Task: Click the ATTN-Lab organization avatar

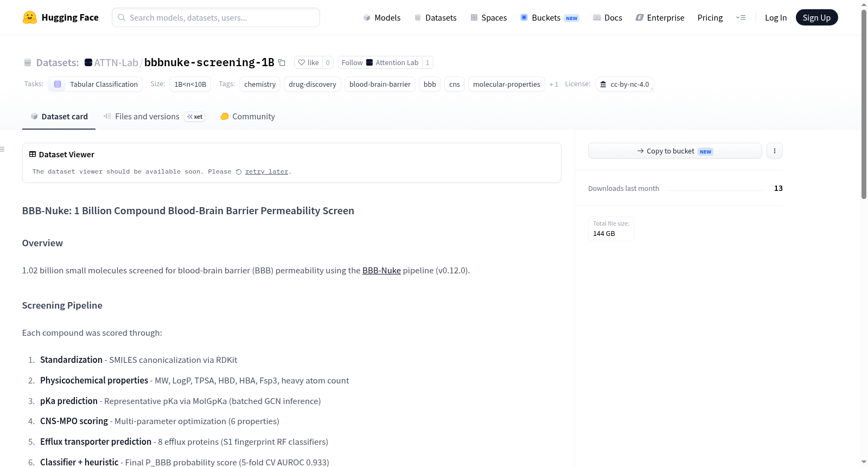Action: (x=88, y=62)
